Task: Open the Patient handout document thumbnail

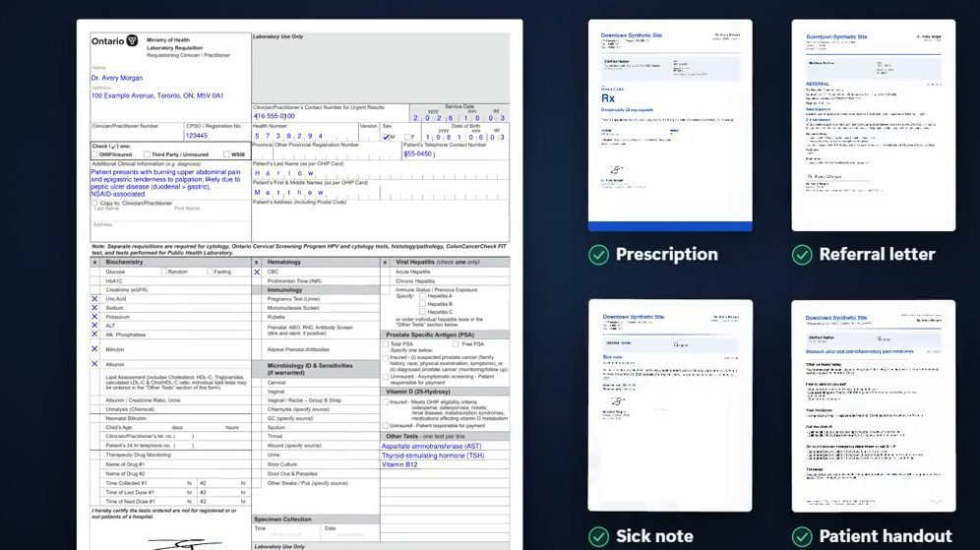Action: point(873,405)
